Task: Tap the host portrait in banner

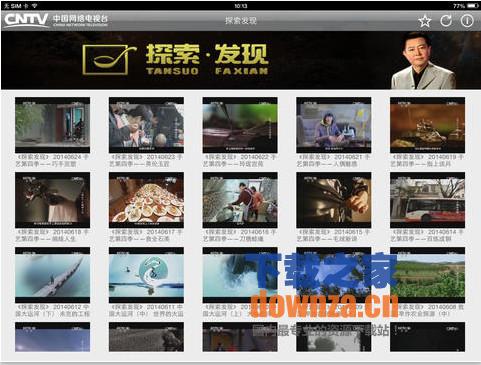Action: click(423, 61)
